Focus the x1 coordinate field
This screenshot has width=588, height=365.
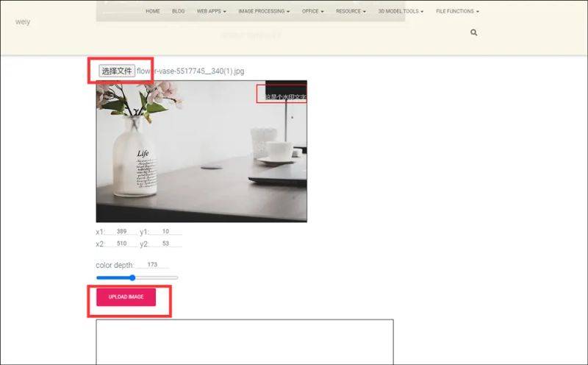(x=122, y=232)
